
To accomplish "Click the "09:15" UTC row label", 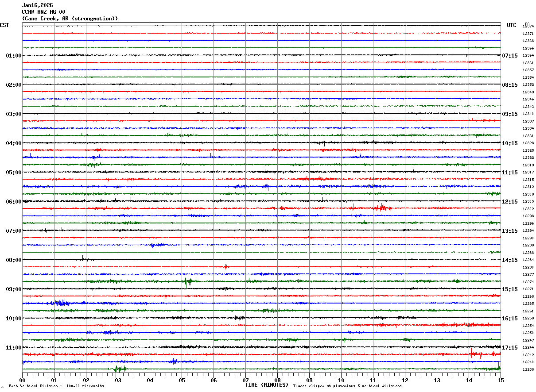I will (510, 114).
